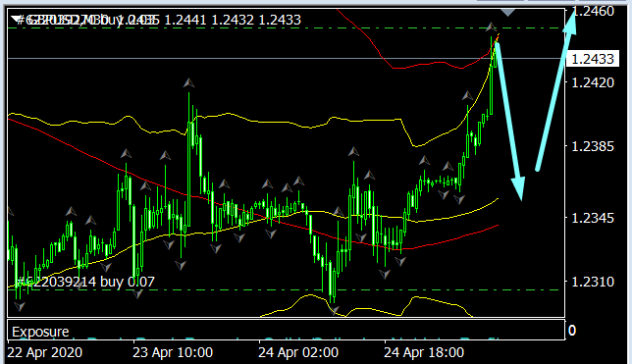The height and width of the screenshot is (364, 632).
Task: Click the down fractal below the 24 Apr low
Action: coord(334,311)
